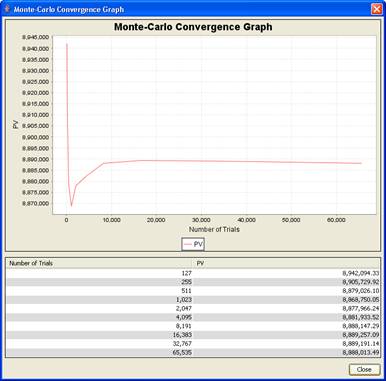Click the Close button
The image size is (386, 381).
(x=364, y=369)
